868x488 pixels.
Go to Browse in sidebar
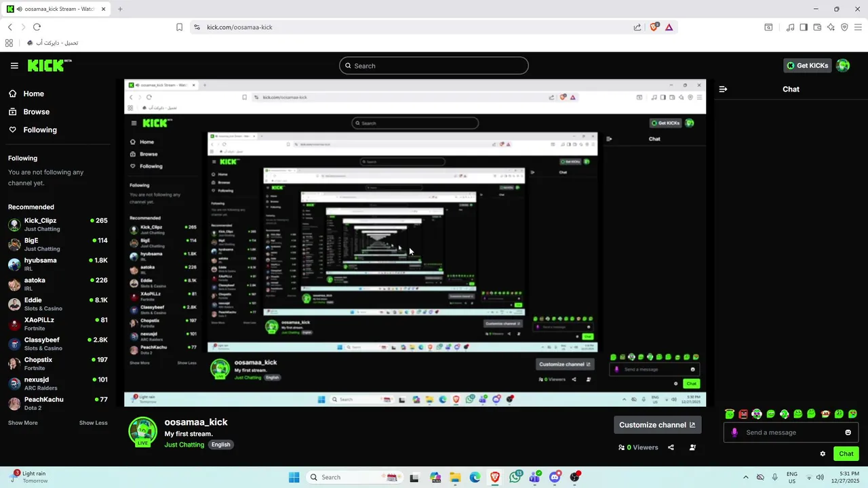[x=28, y=112]
